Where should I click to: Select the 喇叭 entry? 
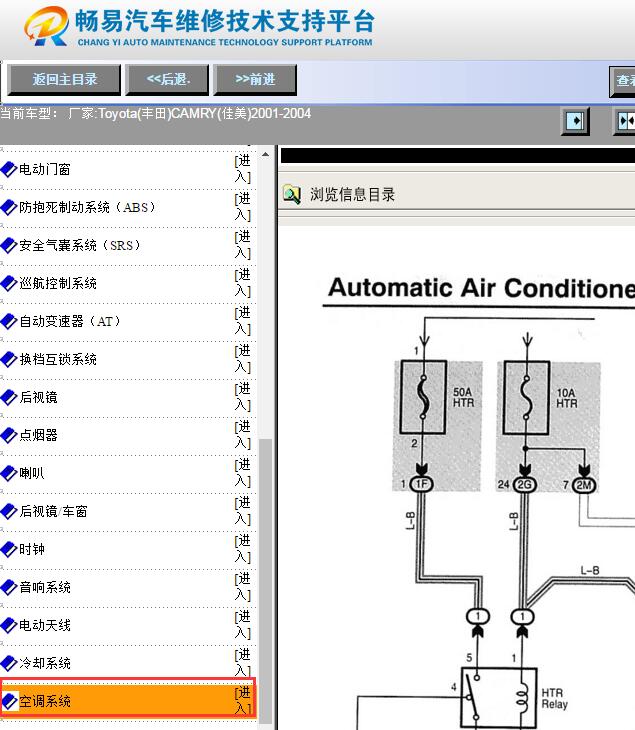coord(32,473)
